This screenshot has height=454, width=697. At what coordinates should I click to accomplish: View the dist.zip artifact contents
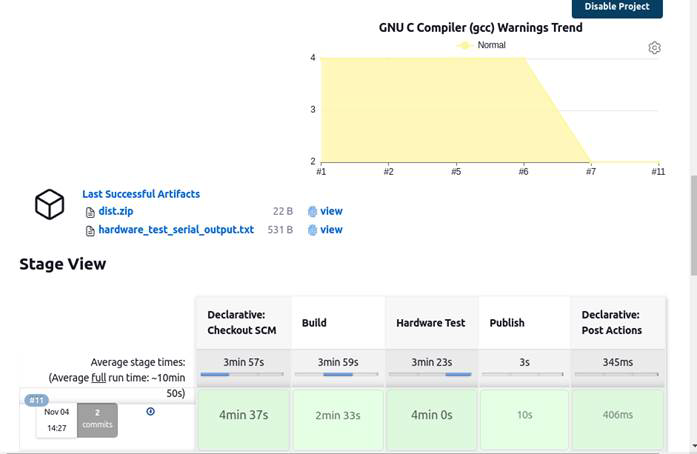331,211
